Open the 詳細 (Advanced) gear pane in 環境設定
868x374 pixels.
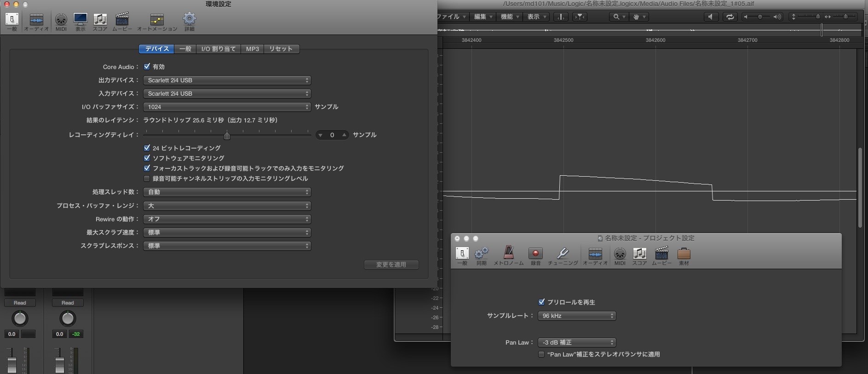(x=190, y=22)
